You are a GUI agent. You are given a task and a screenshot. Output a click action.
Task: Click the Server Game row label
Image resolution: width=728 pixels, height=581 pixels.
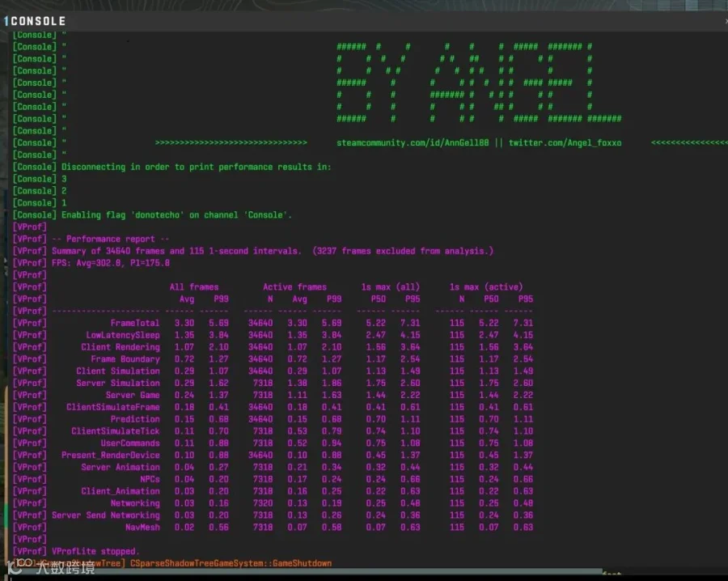(133, 395)
